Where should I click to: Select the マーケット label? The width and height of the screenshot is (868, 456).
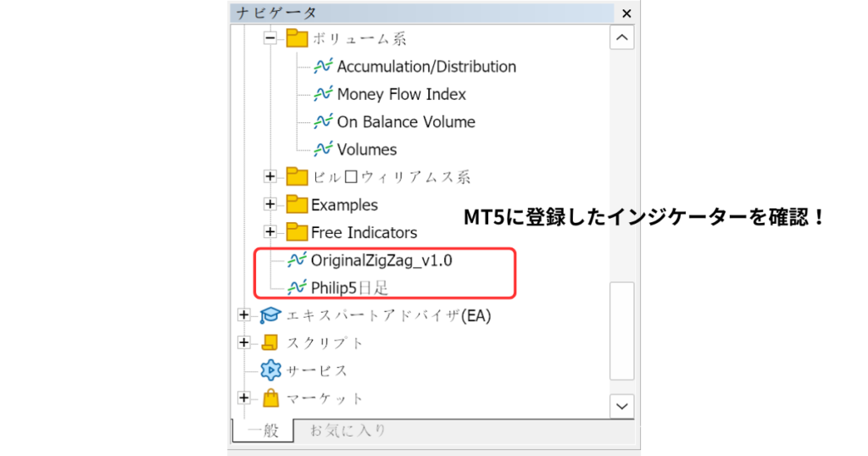tap(325, 398)
